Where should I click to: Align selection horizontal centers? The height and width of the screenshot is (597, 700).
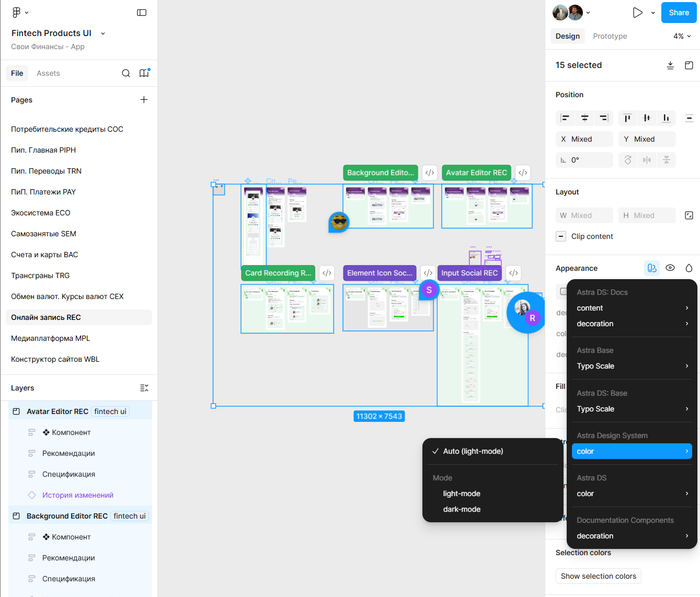pyautogui.click(x=584, y=118)
